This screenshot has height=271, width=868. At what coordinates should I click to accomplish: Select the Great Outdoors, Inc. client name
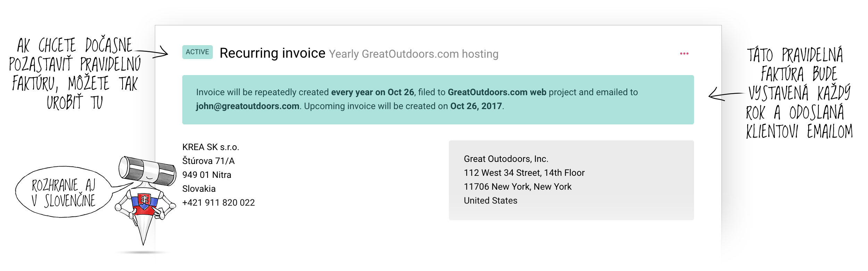[506, 159]
